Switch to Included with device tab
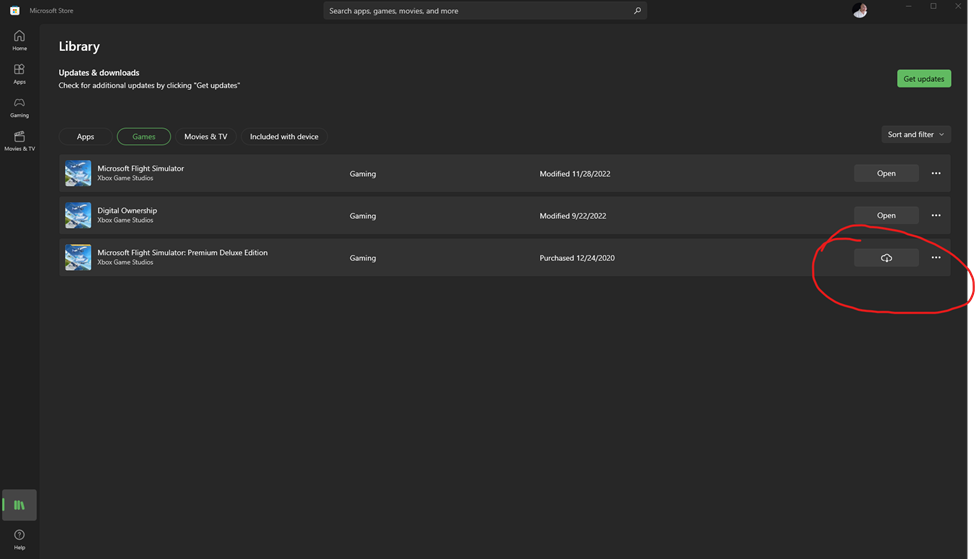 pos(284,136)
